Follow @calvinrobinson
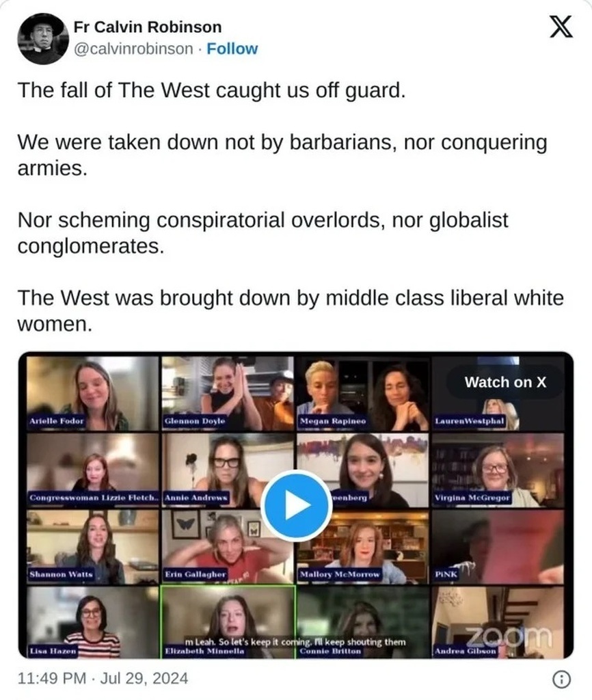 click(x=232, y=49)
